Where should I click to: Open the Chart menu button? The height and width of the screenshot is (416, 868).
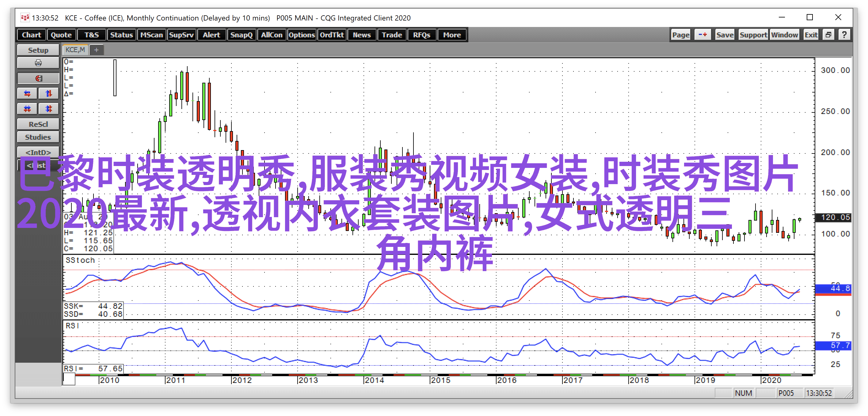click(x=31, y=35)
